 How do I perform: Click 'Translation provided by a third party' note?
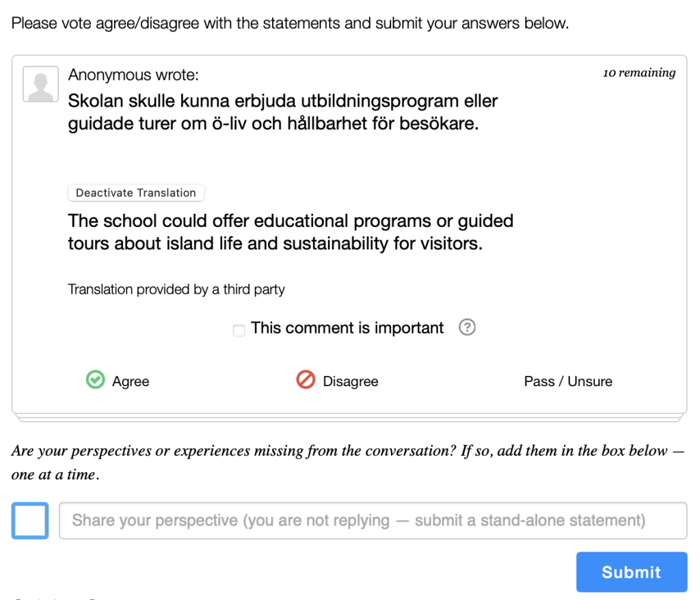tap(176, 289)
